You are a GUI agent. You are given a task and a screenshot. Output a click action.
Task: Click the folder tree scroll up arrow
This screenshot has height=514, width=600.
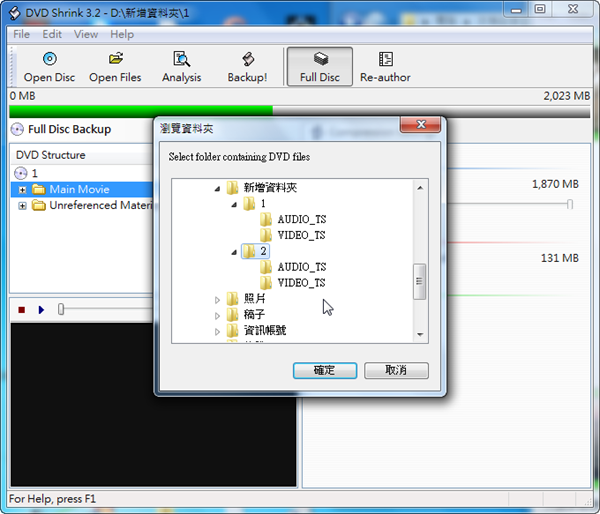pyautogui.click(x=420, y=188)
